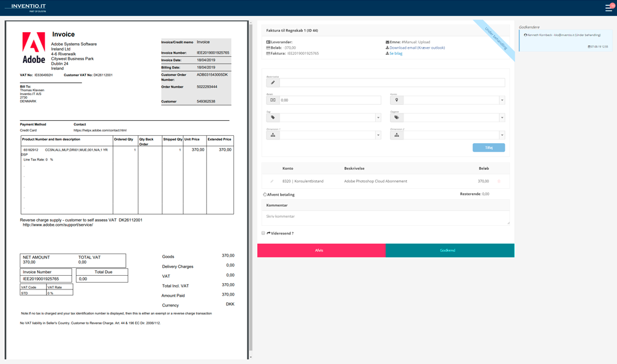
Task: Expand the Dimension 1 dropdown arrow
Action: pos(378,135)
